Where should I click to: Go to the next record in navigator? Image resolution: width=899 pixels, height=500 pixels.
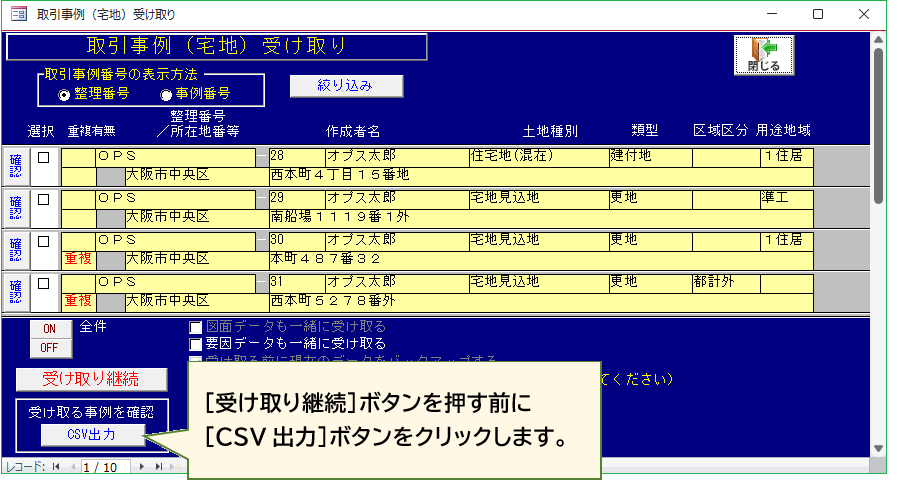(142, 467)
